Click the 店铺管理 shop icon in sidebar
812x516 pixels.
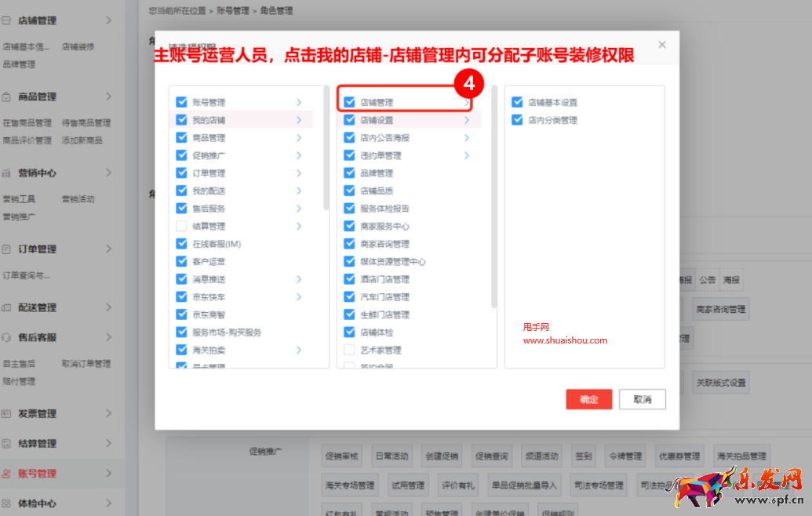pos(7,20)
